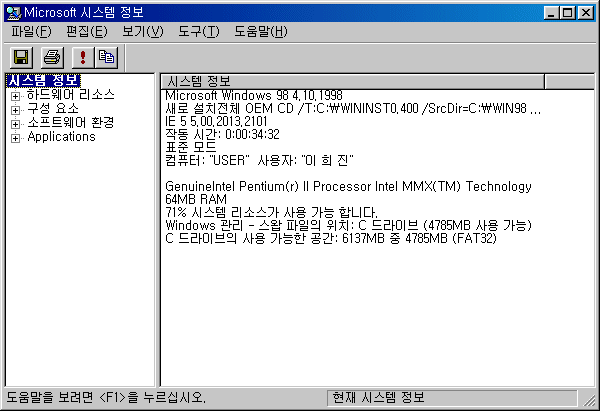Click the red exclamation mark toolbar icon
Image resolution: width=600 pixels, height=411 pixels.
[83, 58]
